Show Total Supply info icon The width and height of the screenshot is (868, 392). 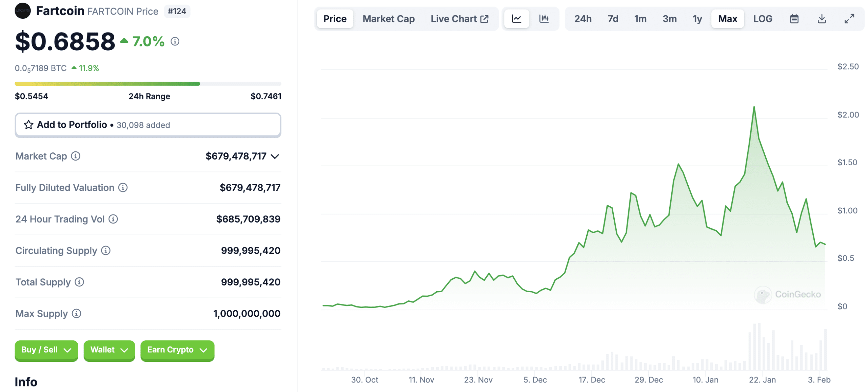coord(79,282)
